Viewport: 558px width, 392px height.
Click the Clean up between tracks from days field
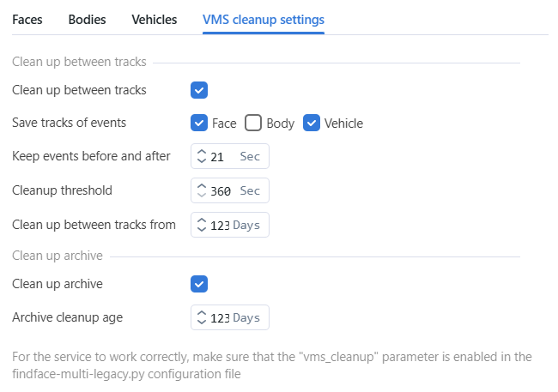[x=220, y=225]
